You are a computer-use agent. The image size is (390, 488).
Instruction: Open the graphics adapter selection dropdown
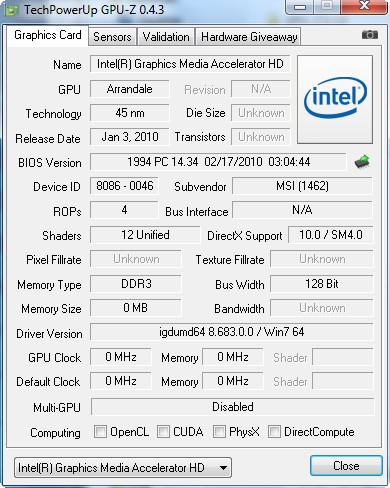pyautogui.click(x=123, y=468)
